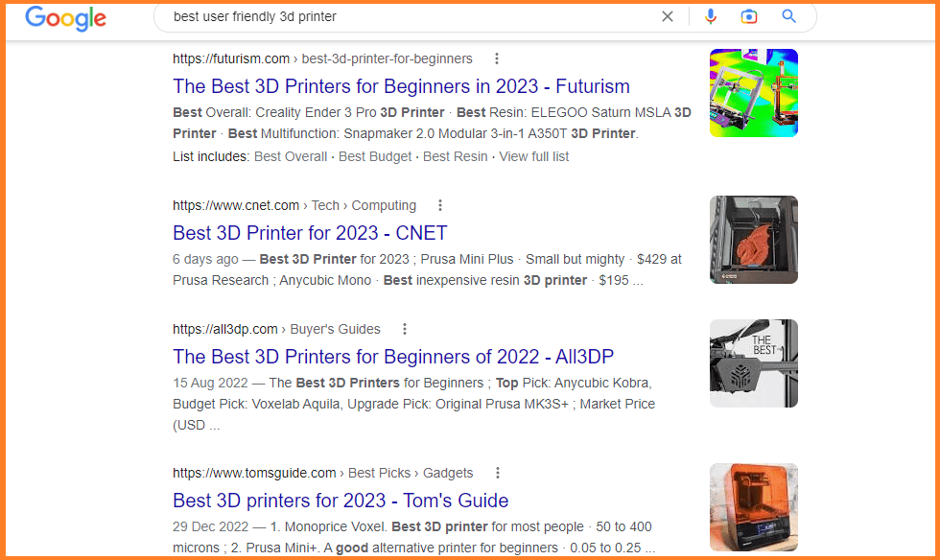940x560 pixels.
Task: Open the Google logo homepage link
Action: [65, 18]
